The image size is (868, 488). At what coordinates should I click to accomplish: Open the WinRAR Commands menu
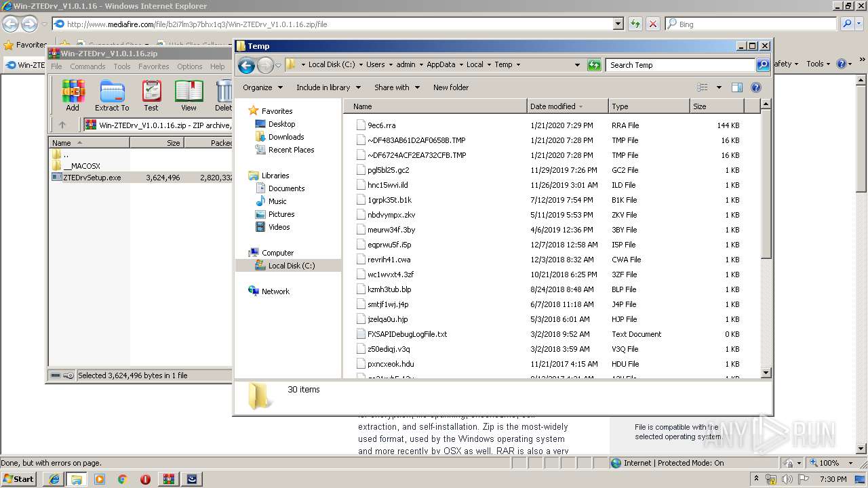point(87,66)
